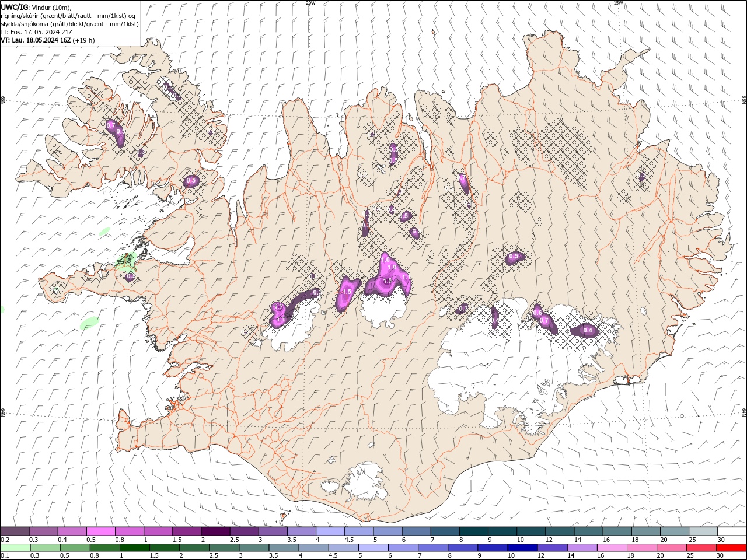
Task: Click lower legend swatch between 25 and 30
Action: point(700,548)
